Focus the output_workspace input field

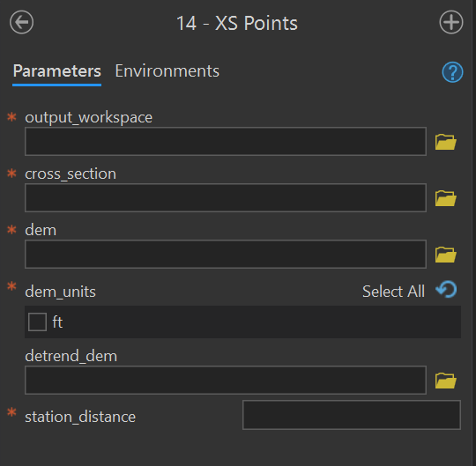pyautogui.click(x=226, y=141)
